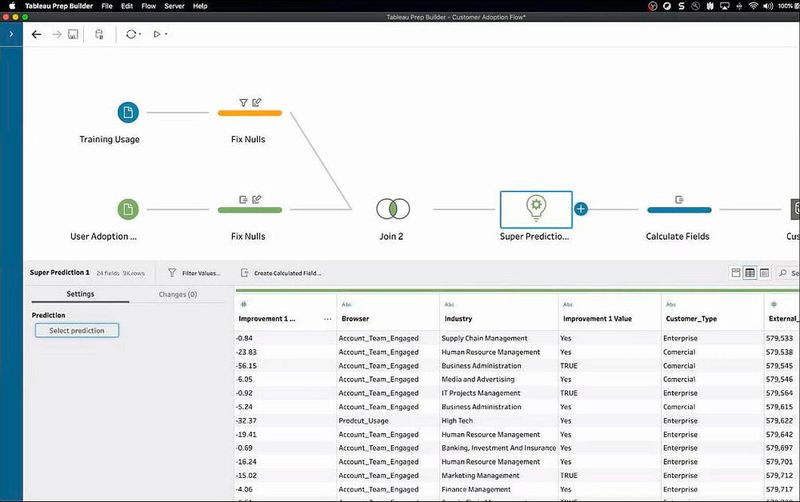Screen dimensions: 800x502
Task: Click the refresh data icon
Action: pos(131,34)
